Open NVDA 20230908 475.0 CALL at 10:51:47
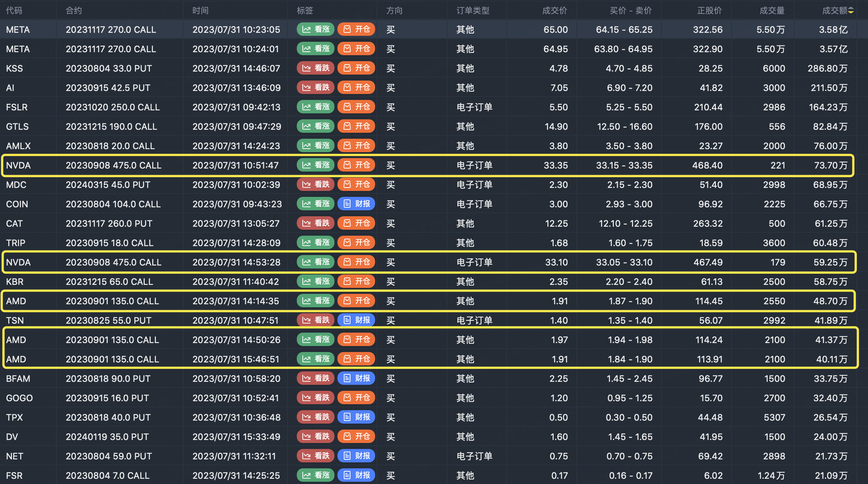Image resolution: width=868 pixels, height=484 pixels. [x=113, y=165]
